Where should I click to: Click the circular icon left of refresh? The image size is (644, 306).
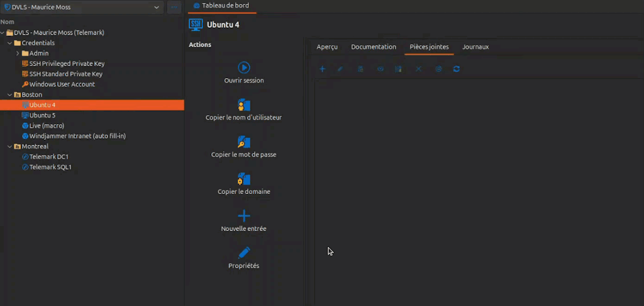click(x=438, y=69)
